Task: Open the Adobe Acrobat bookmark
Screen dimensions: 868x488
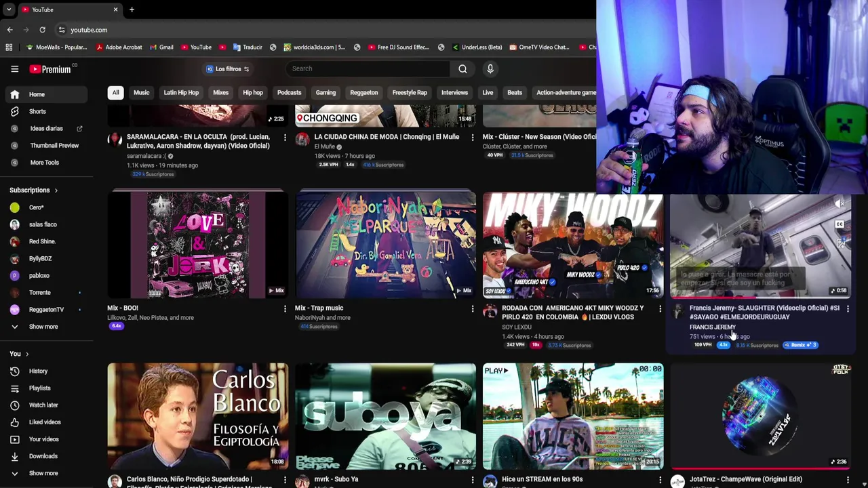Action: click(119, 47)
